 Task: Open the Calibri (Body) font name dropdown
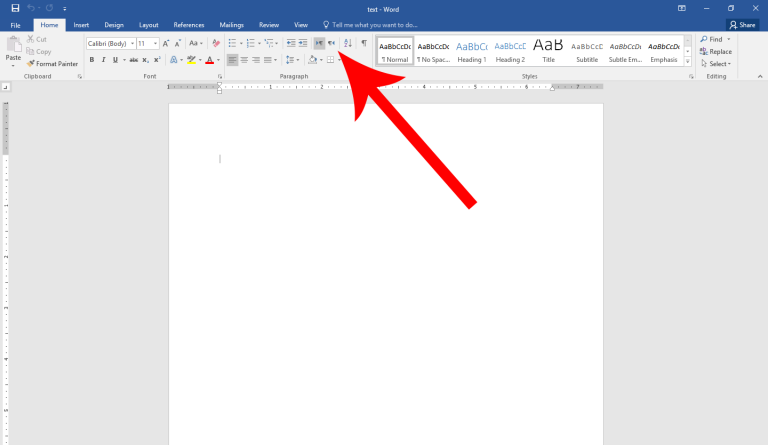tap(110, 43)
